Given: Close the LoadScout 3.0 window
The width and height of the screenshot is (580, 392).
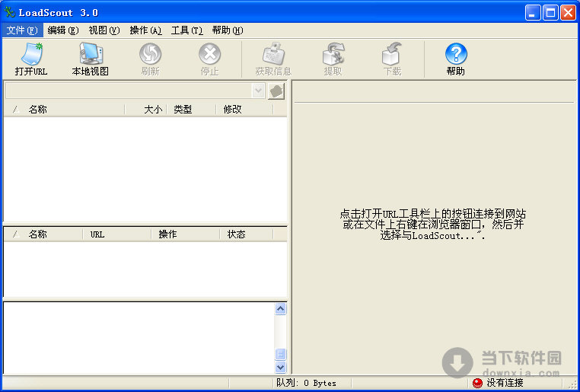Looking at the screenshot, I should [x=568, y=13].
